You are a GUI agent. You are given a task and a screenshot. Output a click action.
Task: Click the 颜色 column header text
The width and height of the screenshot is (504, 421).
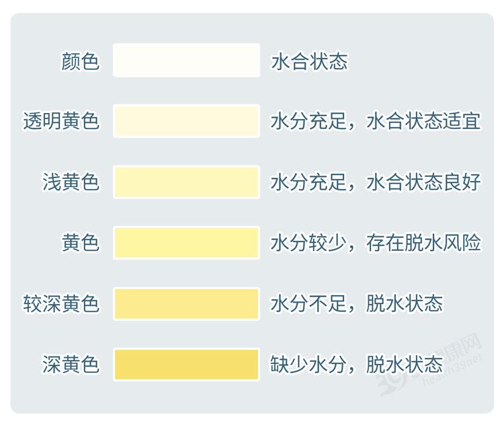(80, 61)
